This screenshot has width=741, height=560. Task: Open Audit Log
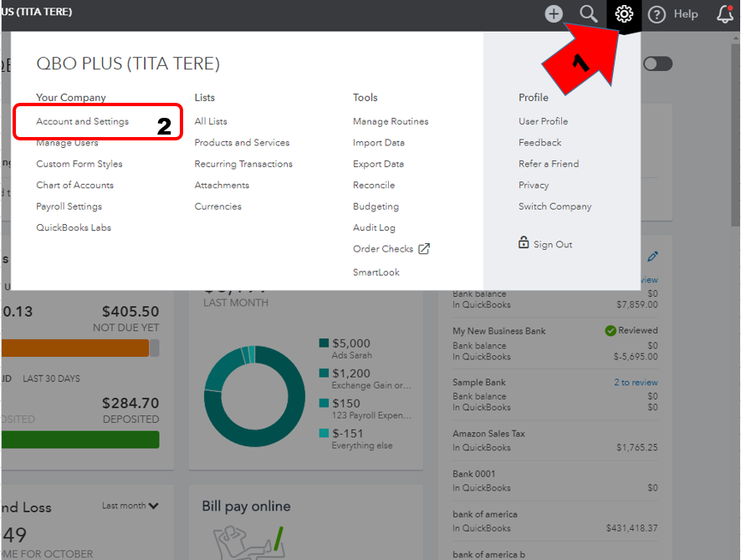pos(374,227)
